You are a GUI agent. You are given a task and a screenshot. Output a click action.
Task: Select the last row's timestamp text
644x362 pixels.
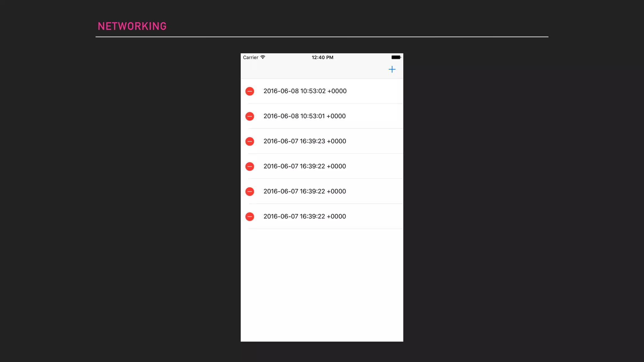(304, 217)
